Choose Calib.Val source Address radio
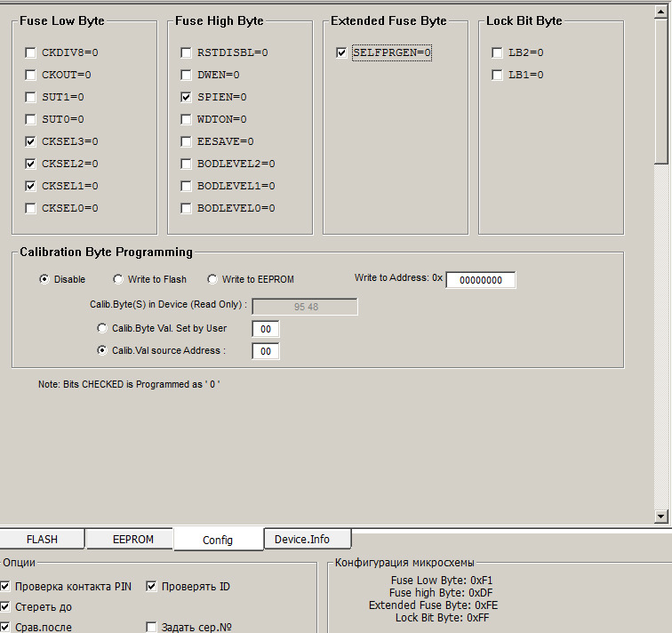The image size is (672, 633). click(102, 350)
